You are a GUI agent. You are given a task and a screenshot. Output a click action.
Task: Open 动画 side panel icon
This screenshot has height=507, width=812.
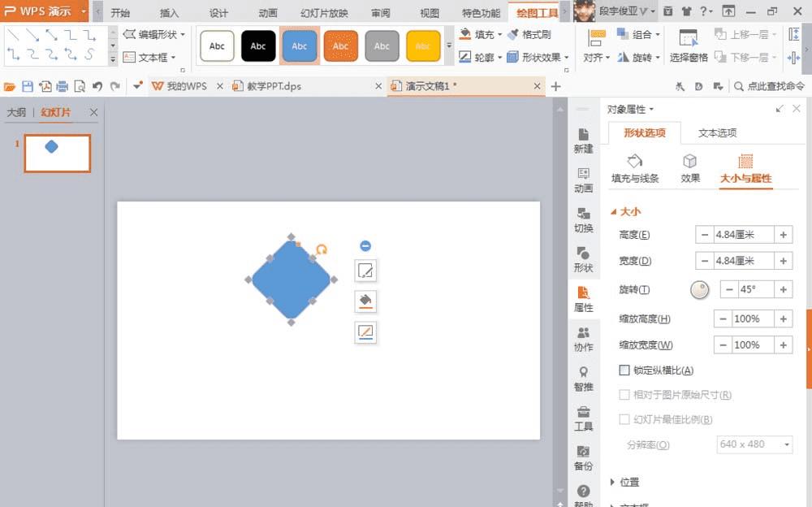583,180
